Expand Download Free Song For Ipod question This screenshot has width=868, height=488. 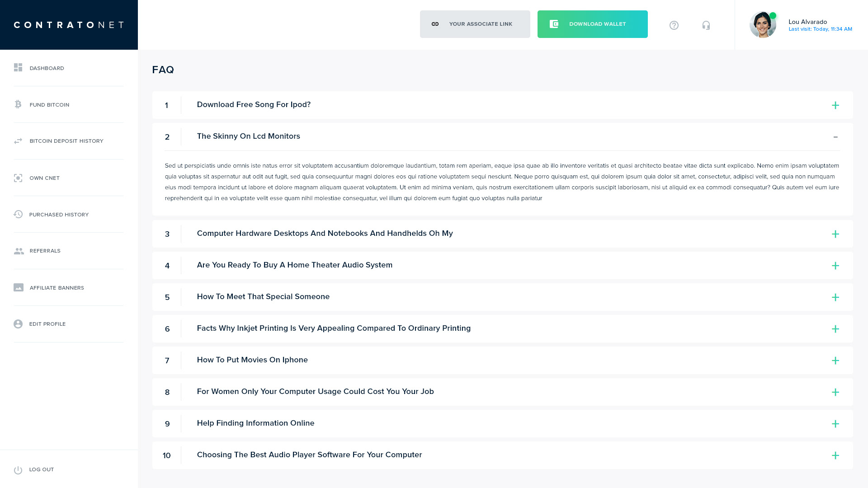click(835, 105)
